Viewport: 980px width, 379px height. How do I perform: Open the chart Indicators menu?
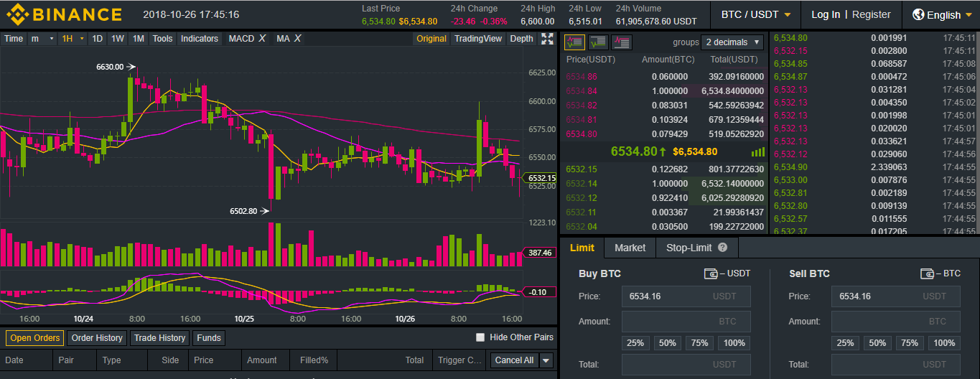pyautogui.click(x=200, y=39)
